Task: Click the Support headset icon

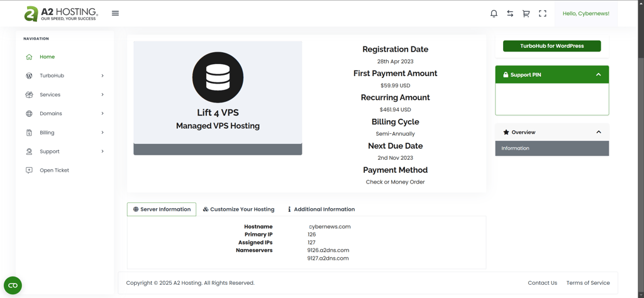Action: tap(29, 152)
